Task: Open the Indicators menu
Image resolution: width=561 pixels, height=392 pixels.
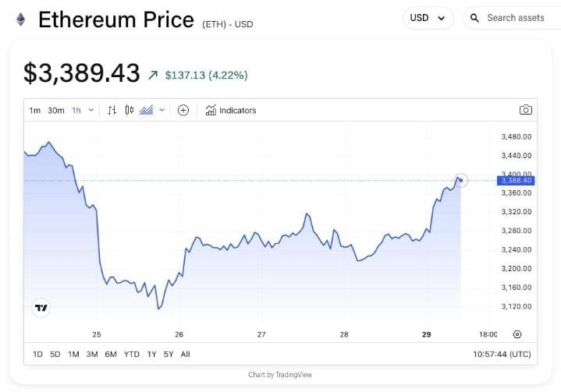Action: click(231, 110)
